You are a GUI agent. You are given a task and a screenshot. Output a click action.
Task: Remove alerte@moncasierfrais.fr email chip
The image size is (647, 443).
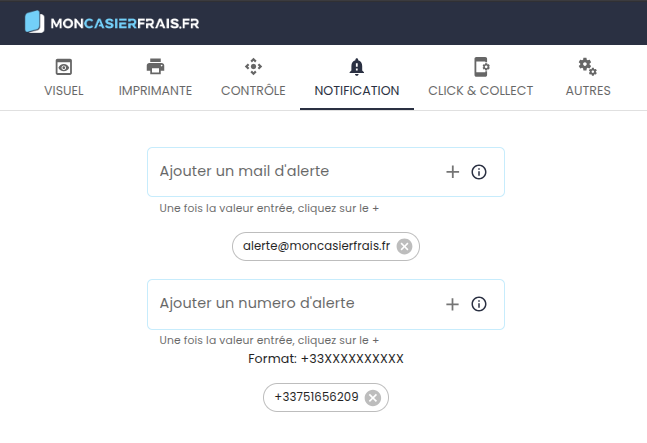tap(404, 247)
